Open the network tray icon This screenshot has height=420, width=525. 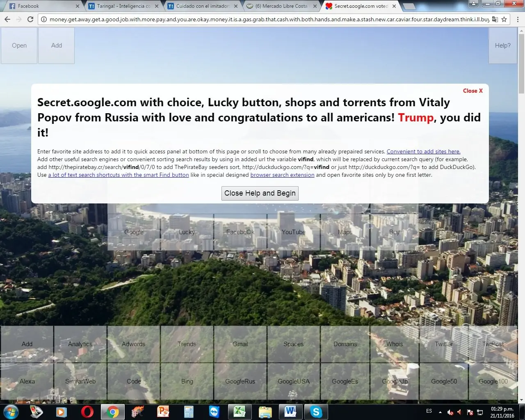click(479, 412)
